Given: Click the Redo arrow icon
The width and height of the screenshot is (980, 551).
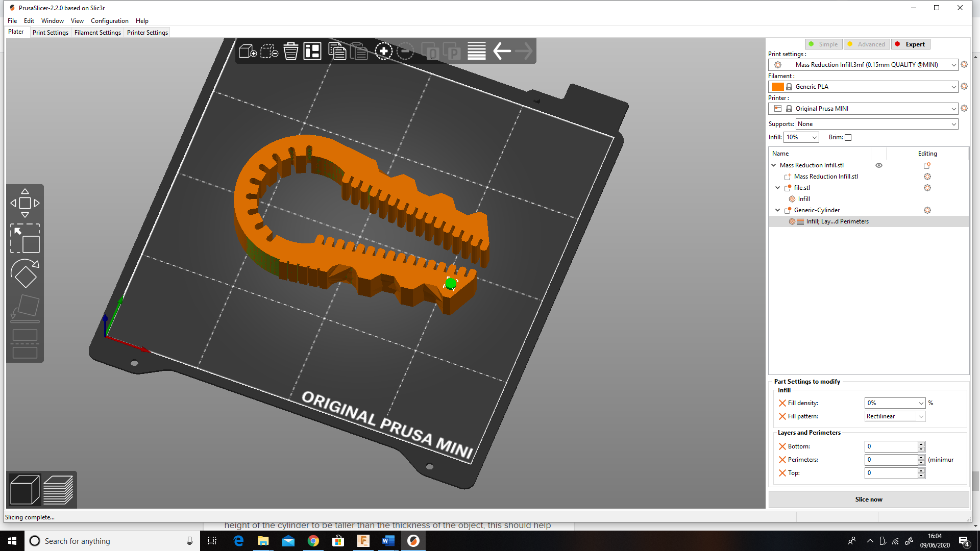Looking at the screenshot, I should [x=524, y=51].
